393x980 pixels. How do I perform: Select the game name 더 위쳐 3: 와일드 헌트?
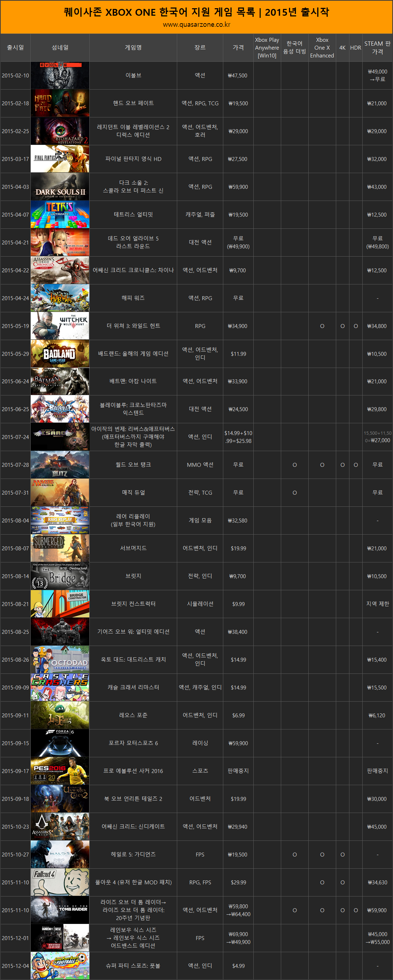pos(133,325)
